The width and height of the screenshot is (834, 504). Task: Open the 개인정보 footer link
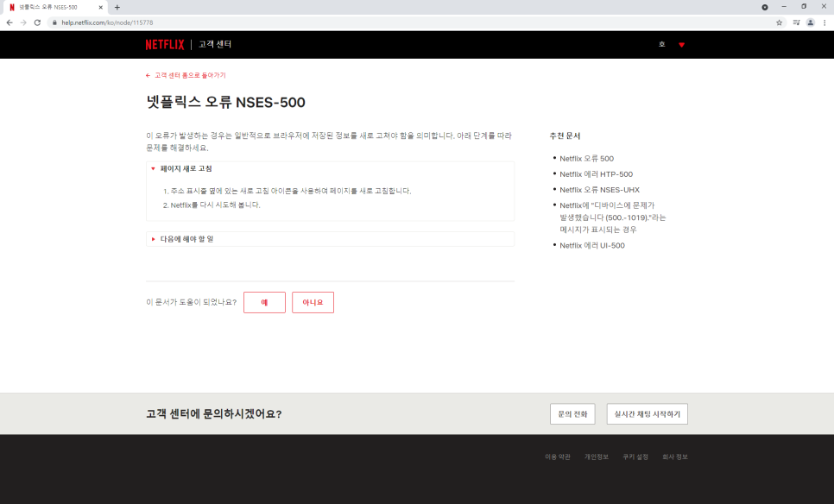click(597, 457)
